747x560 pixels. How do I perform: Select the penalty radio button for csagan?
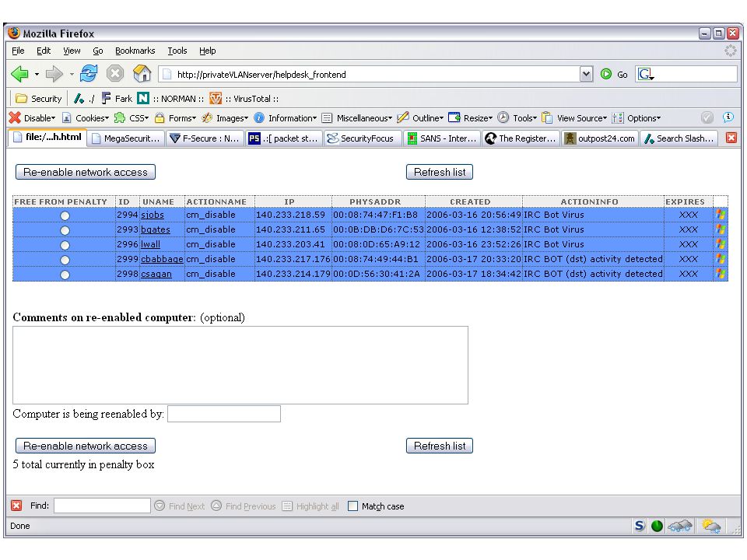tap(65, 275)
